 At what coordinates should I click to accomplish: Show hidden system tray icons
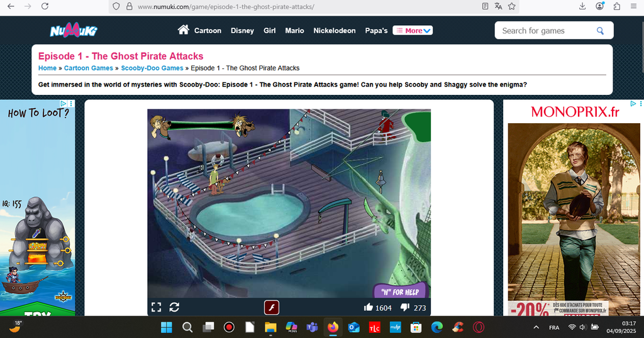(536, 327)
